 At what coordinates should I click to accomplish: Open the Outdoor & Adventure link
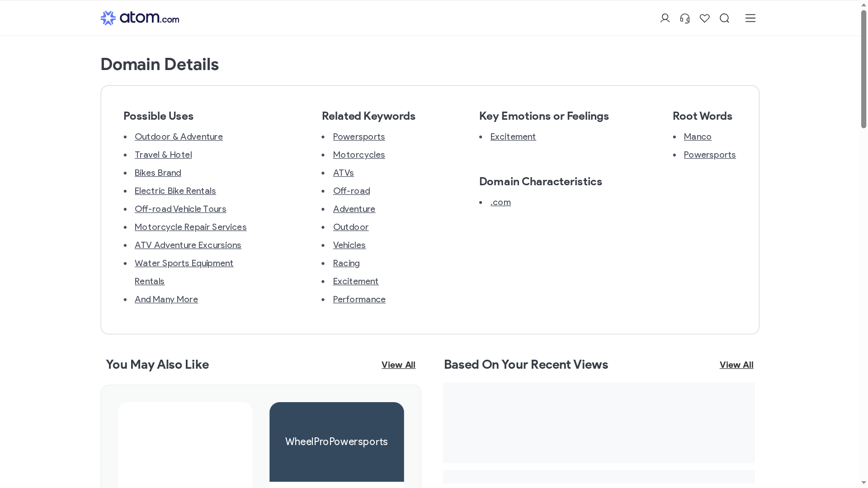pyautogui.click(x=179, y=136)
